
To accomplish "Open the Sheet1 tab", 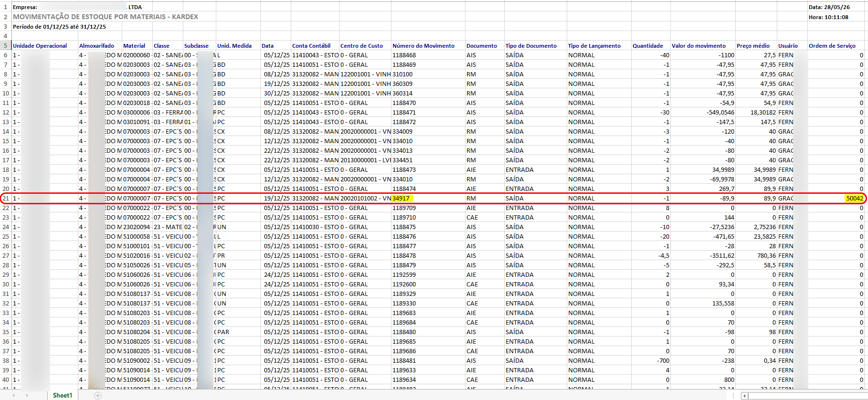I will click(x=63, y=395).
